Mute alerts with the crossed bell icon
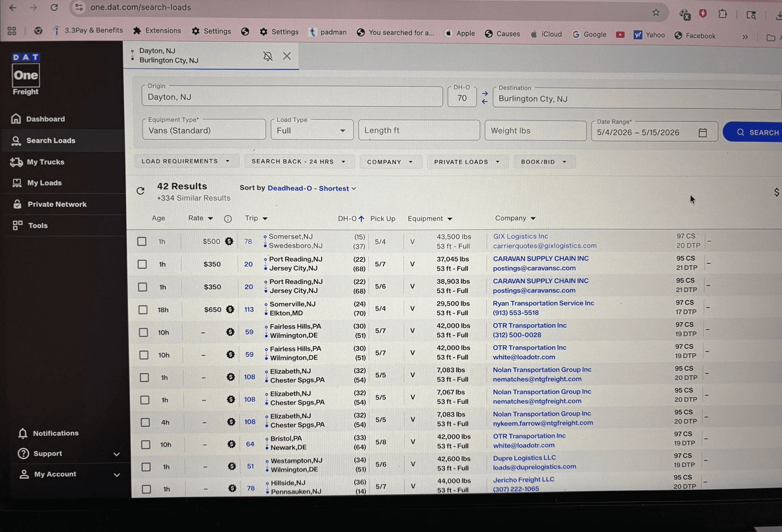The image size is (782, 532). pyautogui.click(x=268, y=56)
